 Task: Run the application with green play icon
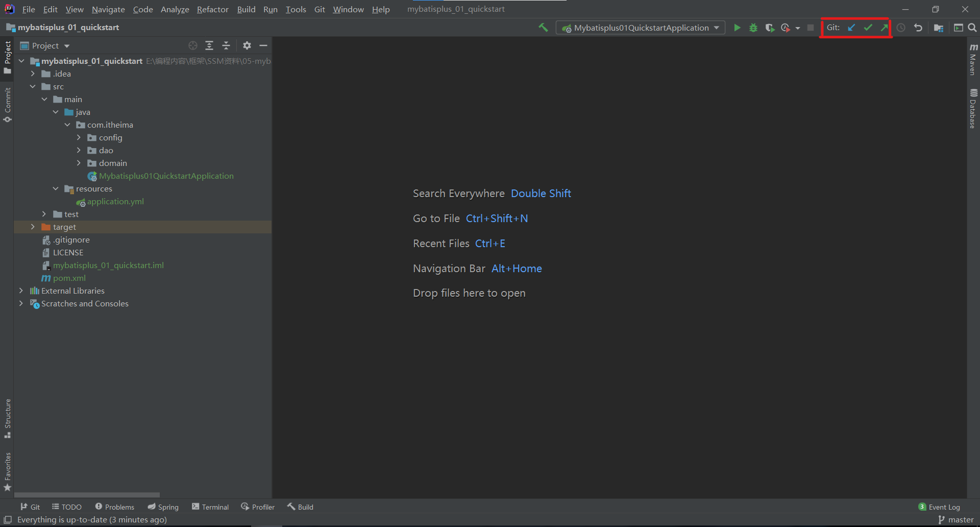point(737,28)
